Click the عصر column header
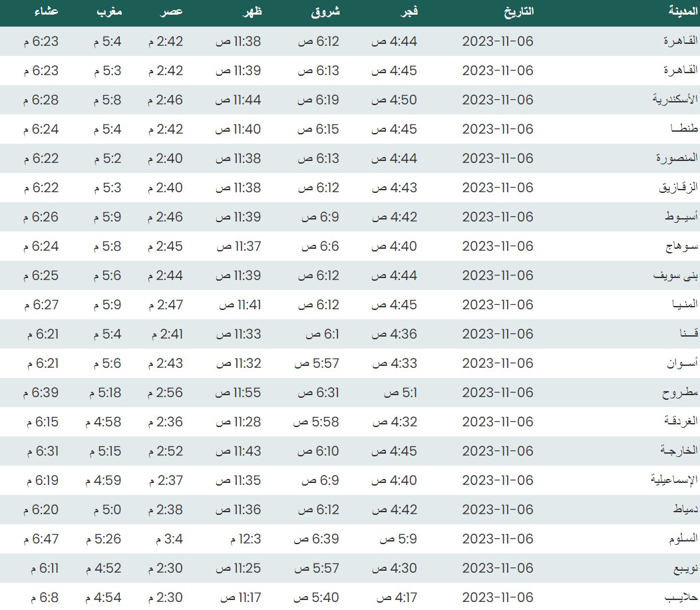This screenshot has width=700, height=610. coord(171,11)
